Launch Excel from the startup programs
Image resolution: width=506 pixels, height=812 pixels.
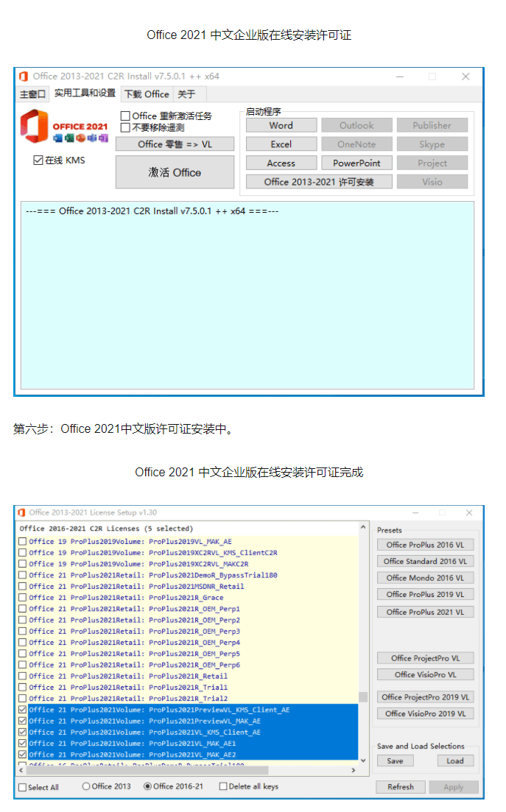[x=281, y=144]
